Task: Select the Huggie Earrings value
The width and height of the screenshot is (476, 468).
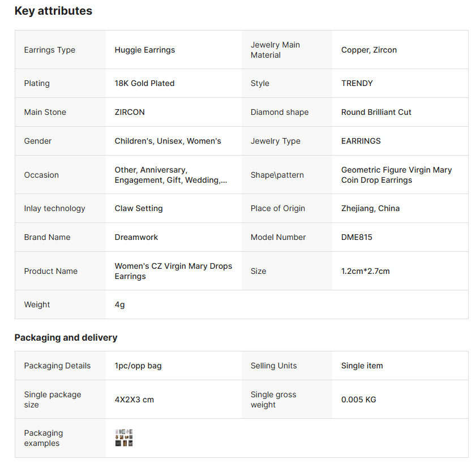Action: point(145,50)
